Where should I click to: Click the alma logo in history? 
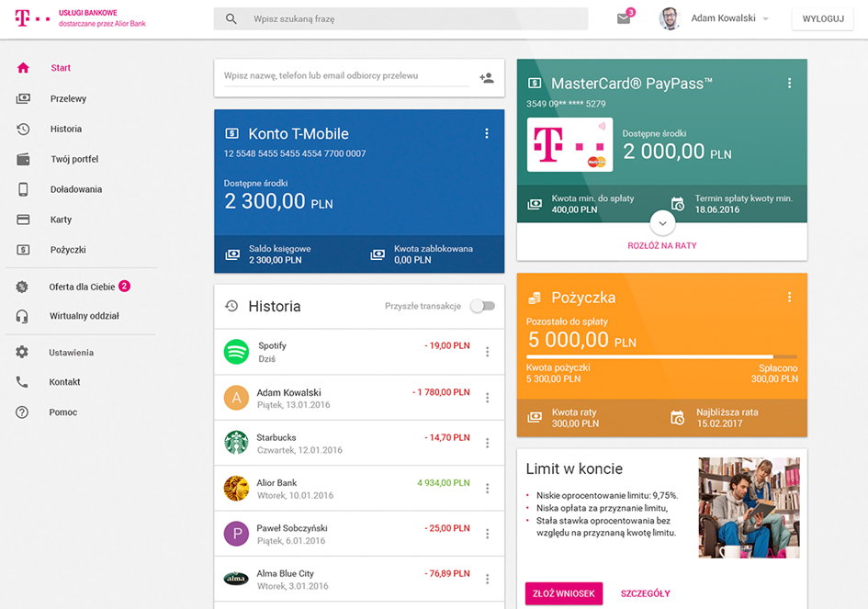pyautogui.click(x=236, y=579)
